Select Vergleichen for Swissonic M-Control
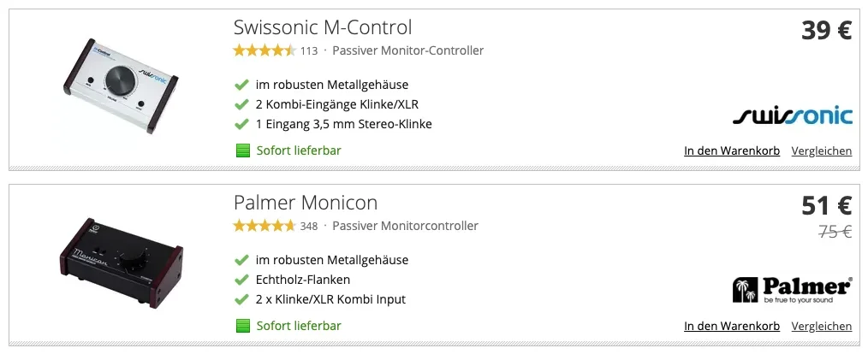 pos(822,151)
